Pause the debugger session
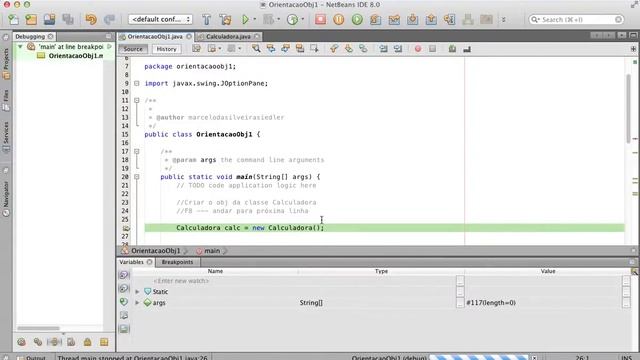Image resolution: width=640 pixels, height=360 pixels. point(338,19)
